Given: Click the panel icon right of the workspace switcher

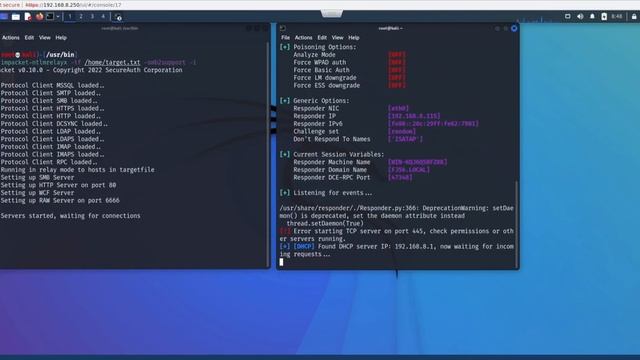Looking at the screenshot, I should [x=118, y=17].
